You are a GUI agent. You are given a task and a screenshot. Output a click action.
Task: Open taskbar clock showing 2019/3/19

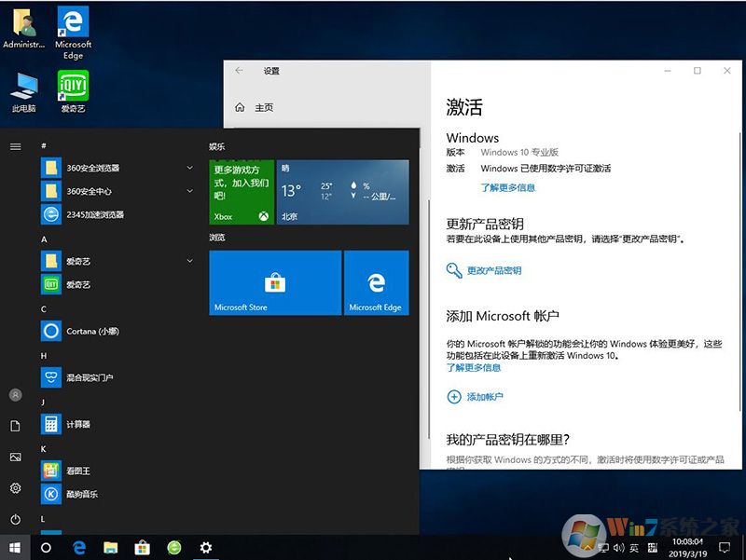point(688,548)
